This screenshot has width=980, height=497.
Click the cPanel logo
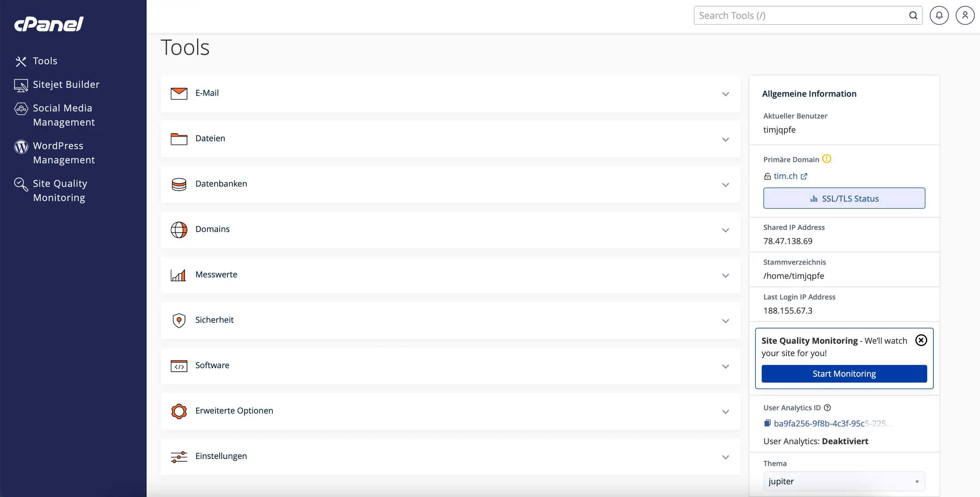point(49,24)
